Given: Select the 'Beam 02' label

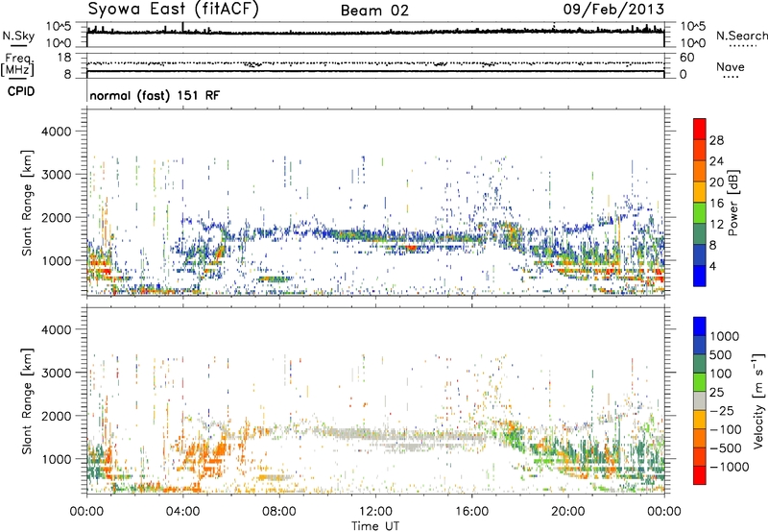Looking at the screenshot, I should click(x=374, y=11).
